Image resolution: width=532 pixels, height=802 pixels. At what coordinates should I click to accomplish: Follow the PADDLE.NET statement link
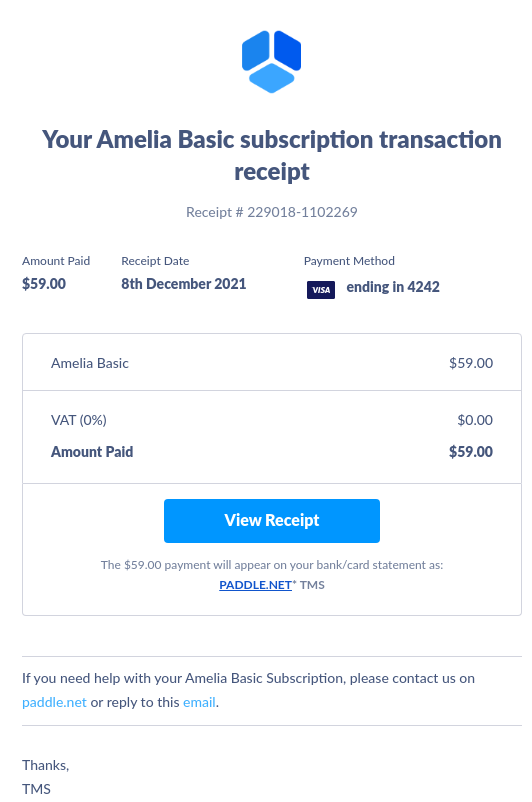(x=255, y=585)
